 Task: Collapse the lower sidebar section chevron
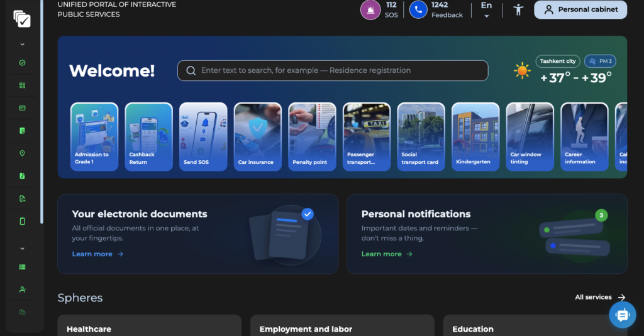point(22,249)
